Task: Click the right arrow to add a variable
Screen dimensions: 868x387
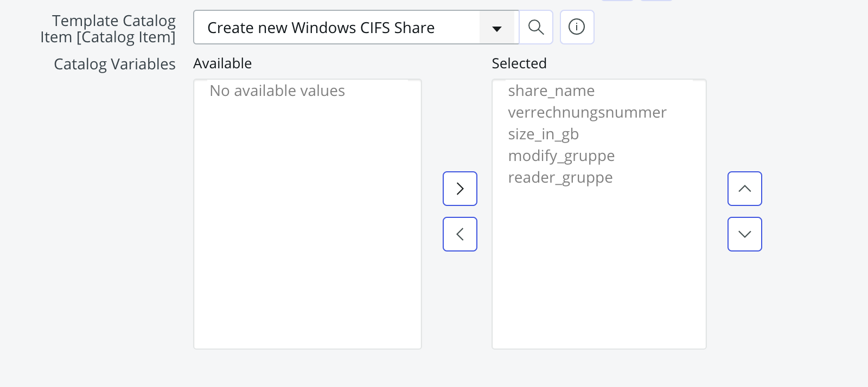Action: (459, 189)
